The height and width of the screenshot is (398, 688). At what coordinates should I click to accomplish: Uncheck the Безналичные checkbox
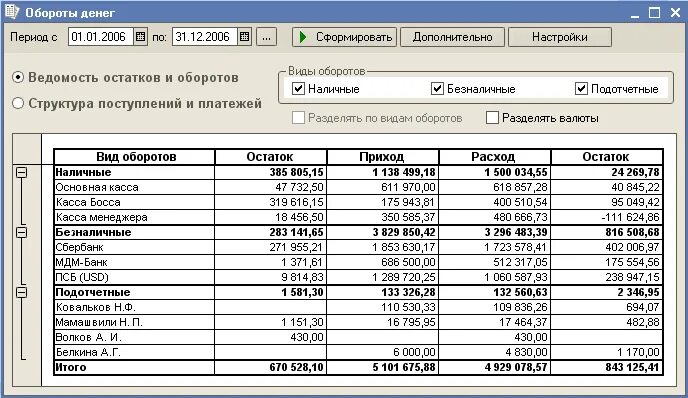click(437, 89)
